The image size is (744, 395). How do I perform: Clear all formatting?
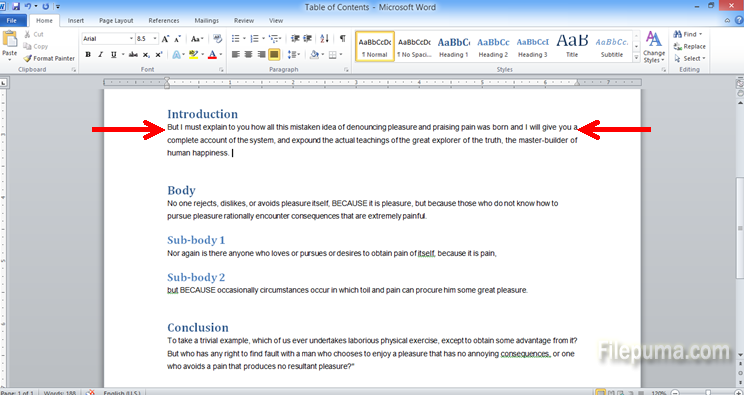218,38
